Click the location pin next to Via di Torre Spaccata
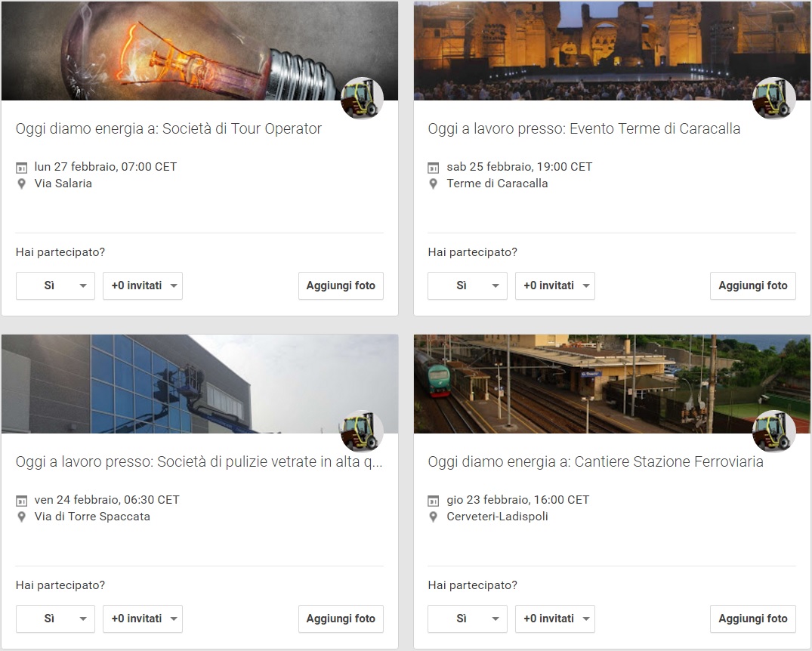The width and height of the screenshot is (812, 651). [x=21, y=517]
